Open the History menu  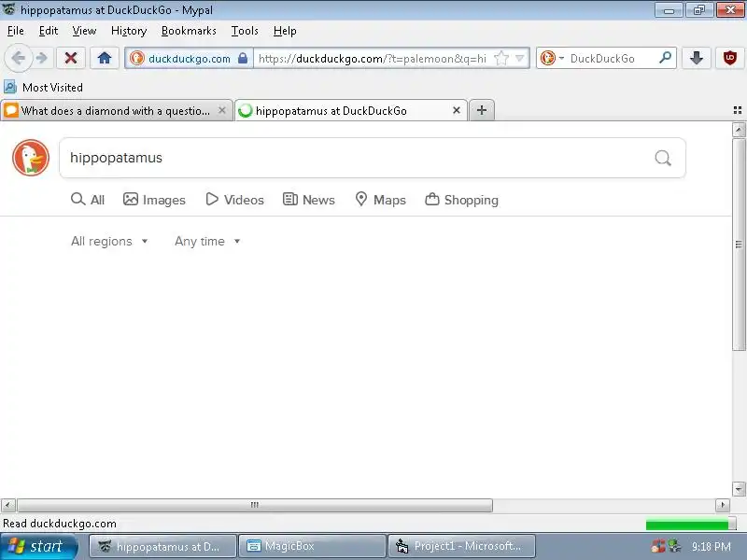coord(129,31)
